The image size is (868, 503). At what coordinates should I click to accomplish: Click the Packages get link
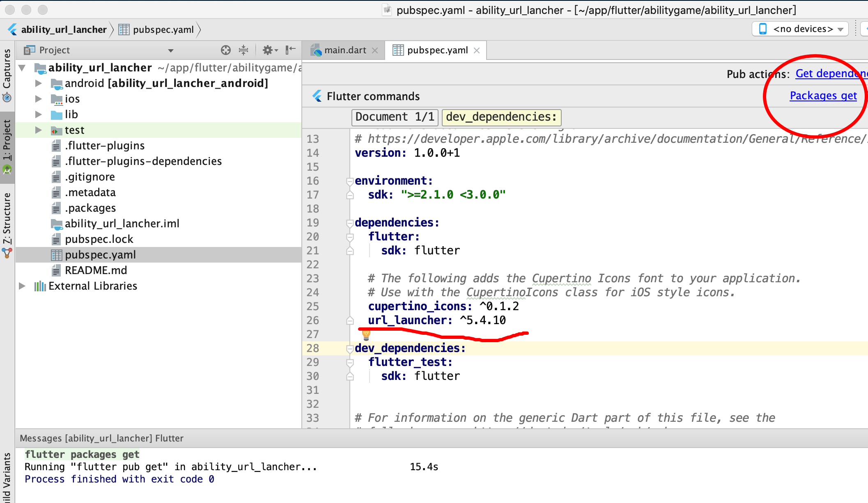coord(823,96)
